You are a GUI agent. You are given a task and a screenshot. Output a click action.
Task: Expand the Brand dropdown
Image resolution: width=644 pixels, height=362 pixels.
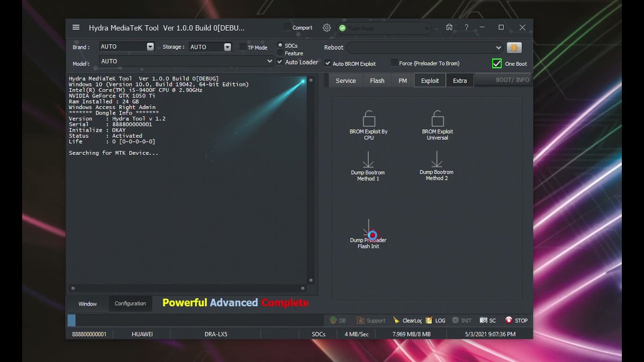(150, 47)
